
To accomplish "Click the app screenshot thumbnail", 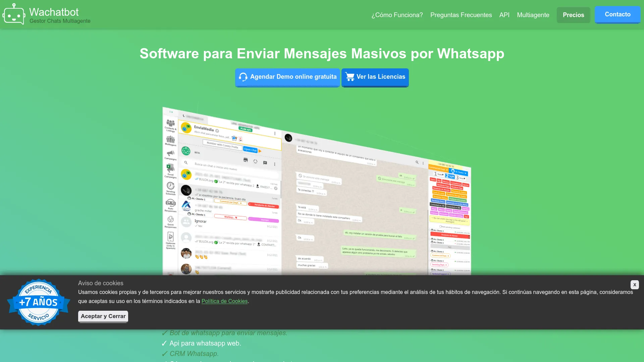I will coord(317,191).
